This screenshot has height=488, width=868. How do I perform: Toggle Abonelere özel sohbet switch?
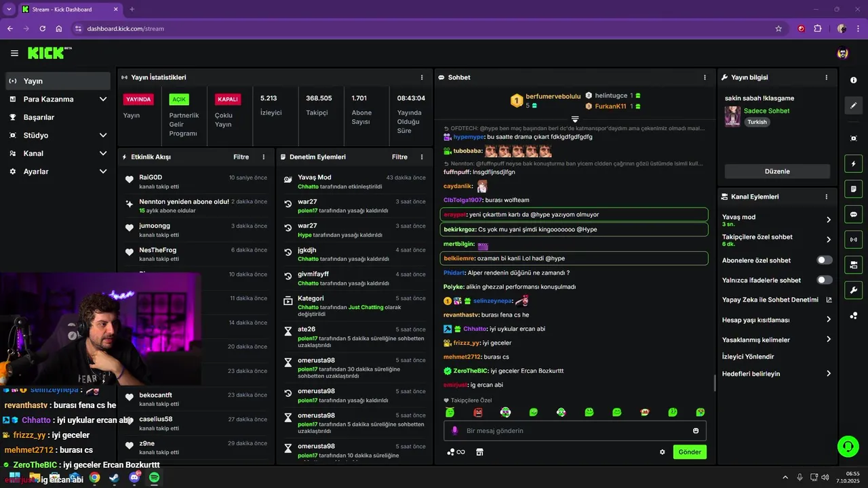[825, 260]
